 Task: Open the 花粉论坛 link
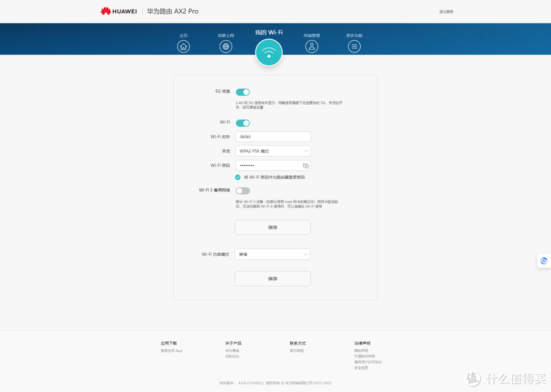click(232, 356)
